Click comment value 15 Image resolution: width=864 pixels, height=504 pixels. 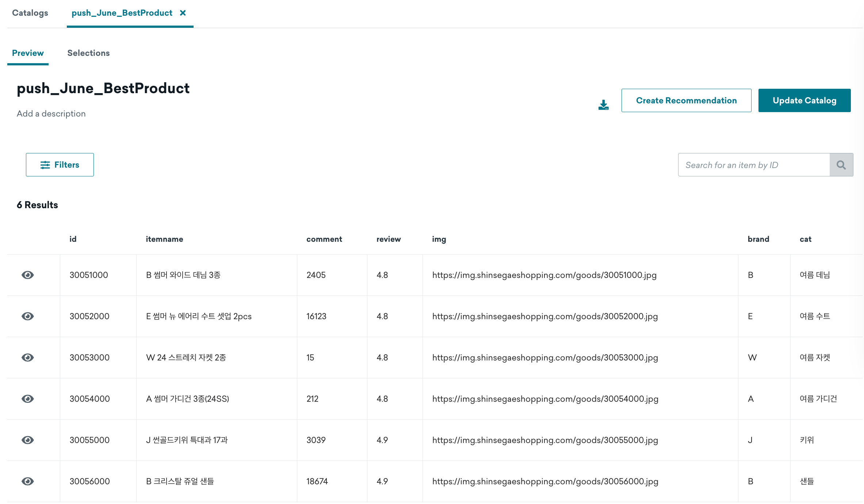click(x=310, y=358)
